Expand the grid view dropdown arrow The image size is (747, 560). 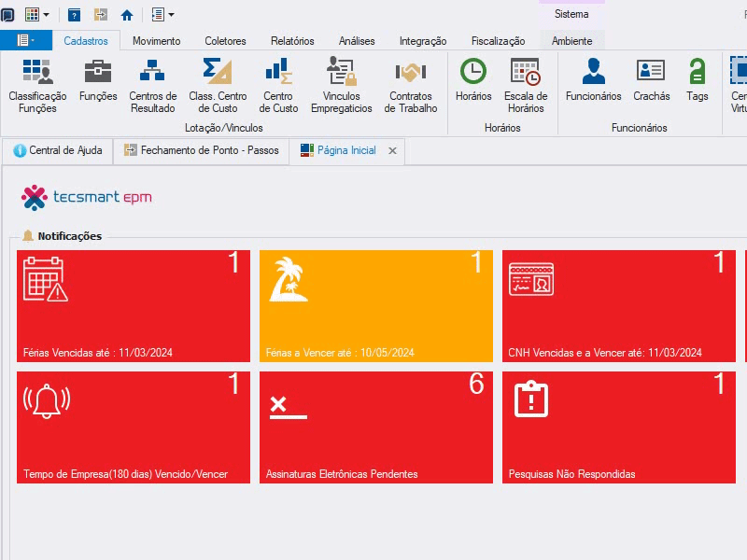tap(46, 15)
